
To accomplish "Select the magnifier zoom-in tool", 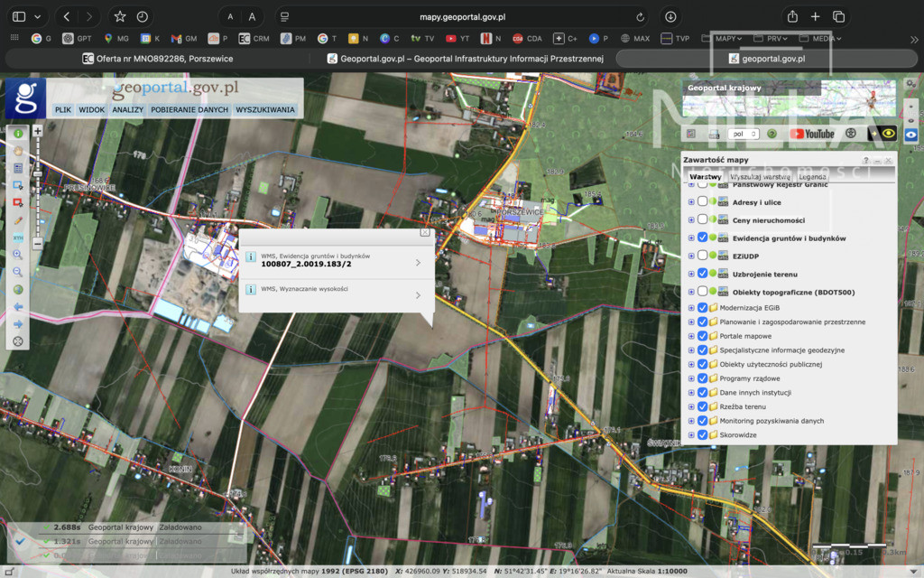I will tap(18, 255).
